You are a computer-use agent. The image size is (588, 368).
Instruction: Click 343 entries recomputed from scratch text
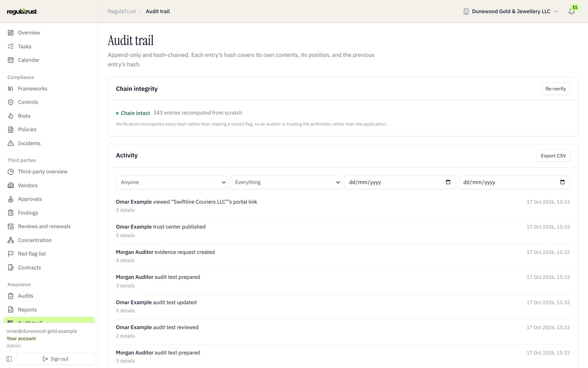198,113
